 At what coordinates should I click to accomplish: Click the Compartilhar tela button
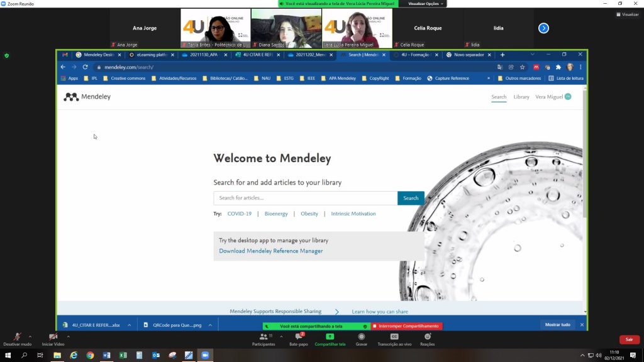[330, 339]
